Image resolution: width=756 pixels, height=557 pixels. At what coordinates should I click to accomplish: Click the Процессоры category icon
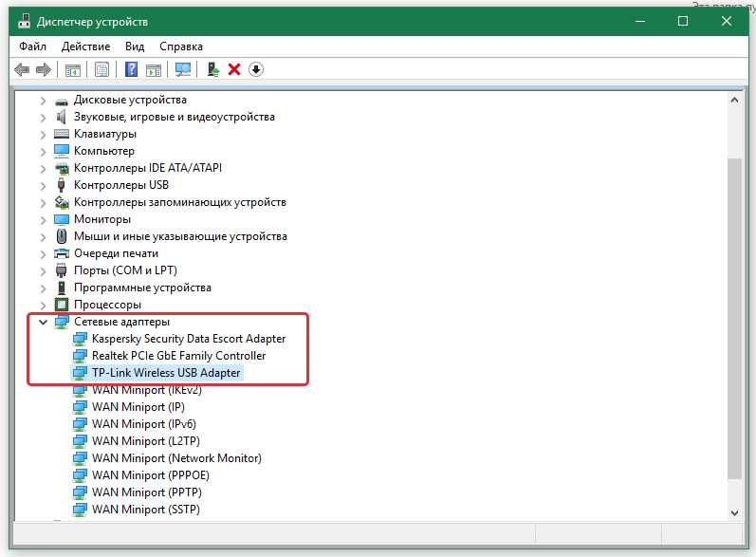[62, 305]
